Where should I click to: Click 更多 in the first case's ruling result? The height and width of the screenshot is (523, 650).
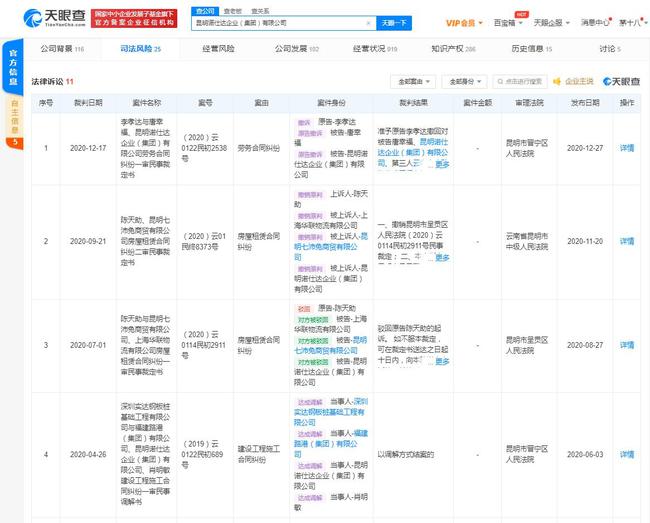442,165
